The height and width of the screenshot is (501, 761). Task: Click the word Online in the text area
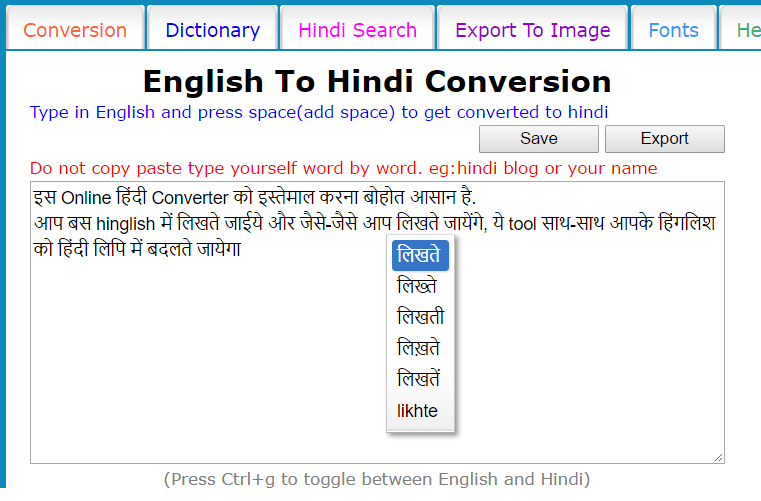(86, 198)
